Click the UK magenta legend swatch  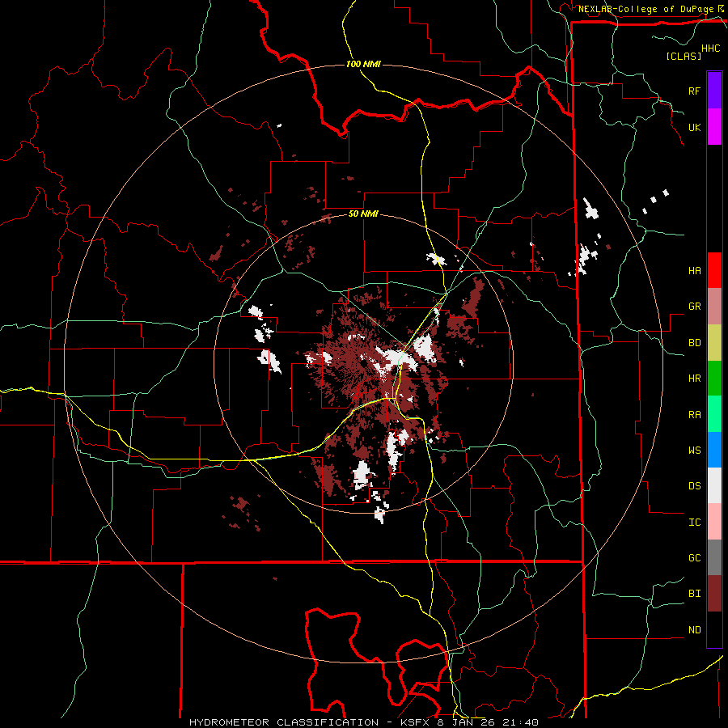tap(714, 127)
